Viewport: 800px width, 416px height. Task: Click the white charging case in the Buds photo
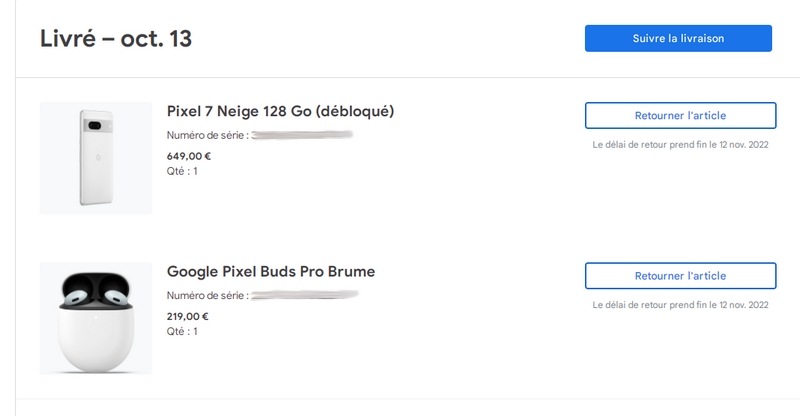[x=96, y=340]
